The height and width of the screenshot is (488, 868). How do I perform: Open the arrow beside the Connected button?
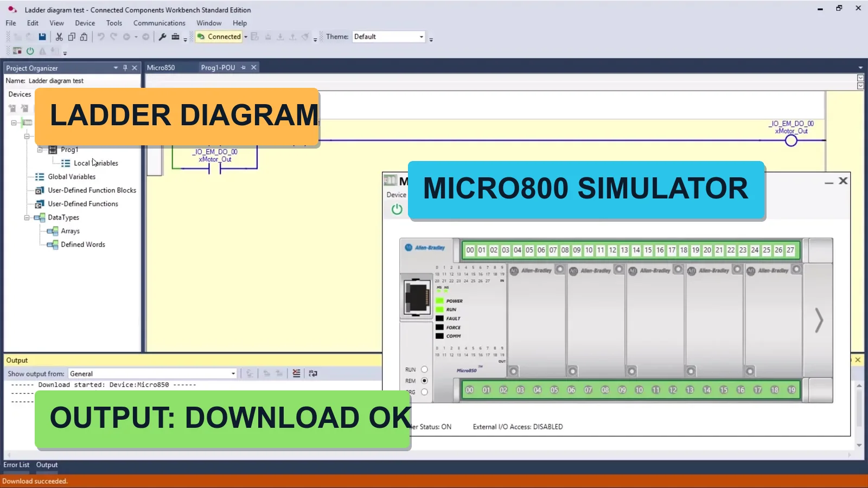pos(246,37)
